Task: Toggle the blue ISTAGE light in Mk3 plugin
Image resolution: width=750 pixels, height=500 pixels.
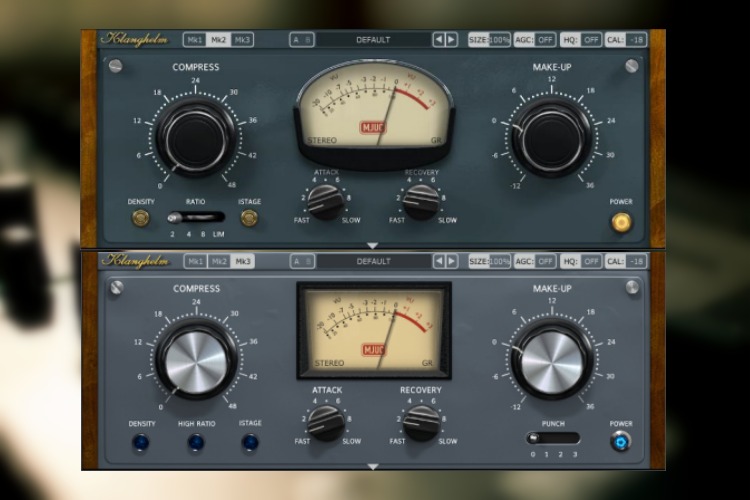Action: [250, 443]
